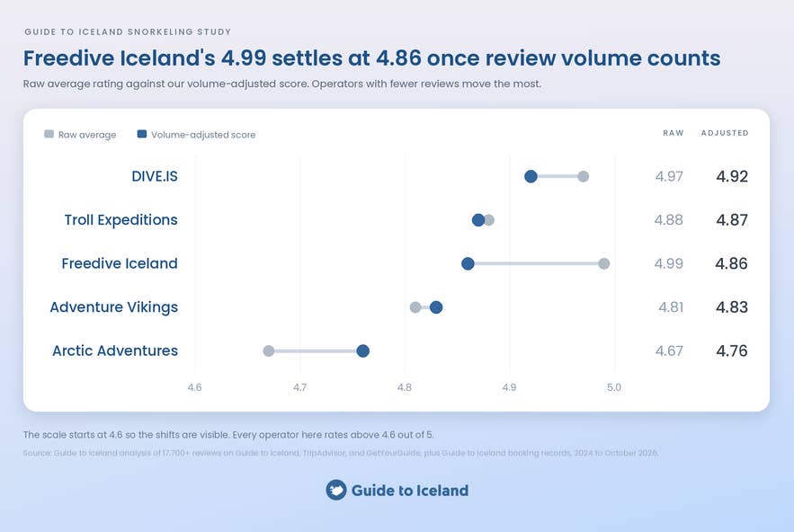Click adjusted value 4.87
The height and width of the screenshot is (532, 794).
coord(732,220)
